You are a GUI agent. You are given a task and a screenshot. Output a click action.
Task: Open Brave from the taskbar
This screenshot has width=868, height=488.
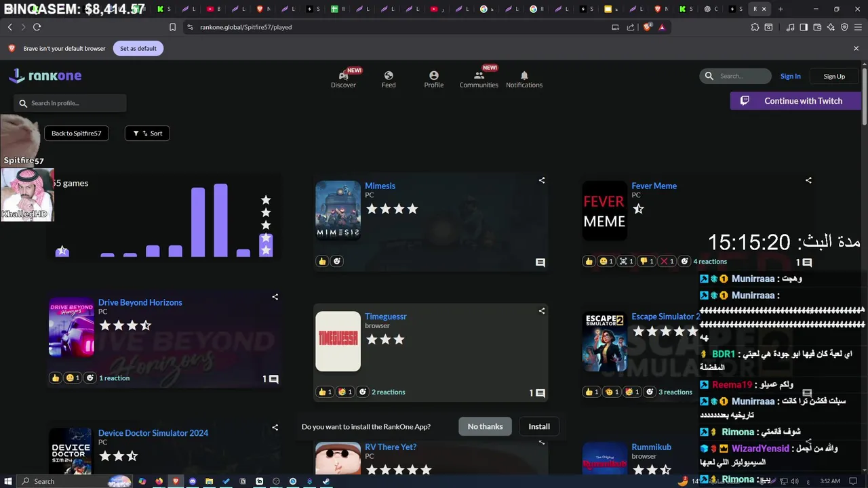click(x=176, y=481)
